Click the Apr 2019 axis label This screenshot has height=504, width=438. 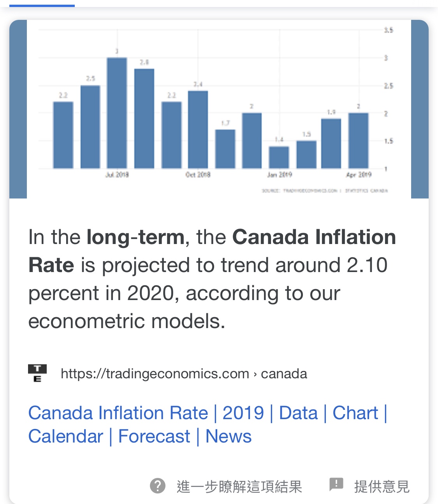(x=359, y=175)
